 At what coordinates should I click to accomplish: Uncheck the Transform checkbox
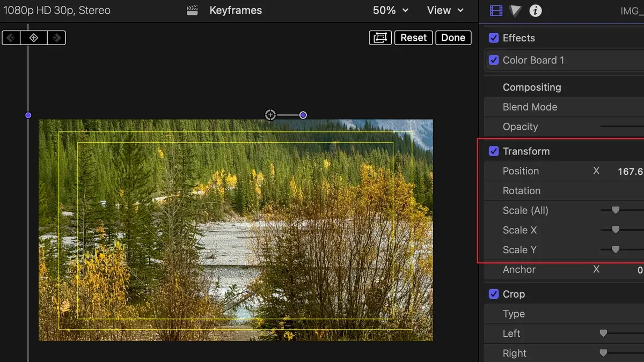(494, 151)
